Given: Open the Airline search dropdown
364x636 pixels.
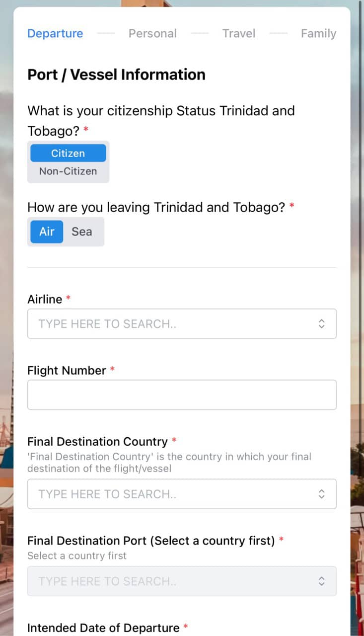Looking at the screenshot, I should (x=174, y=324).
